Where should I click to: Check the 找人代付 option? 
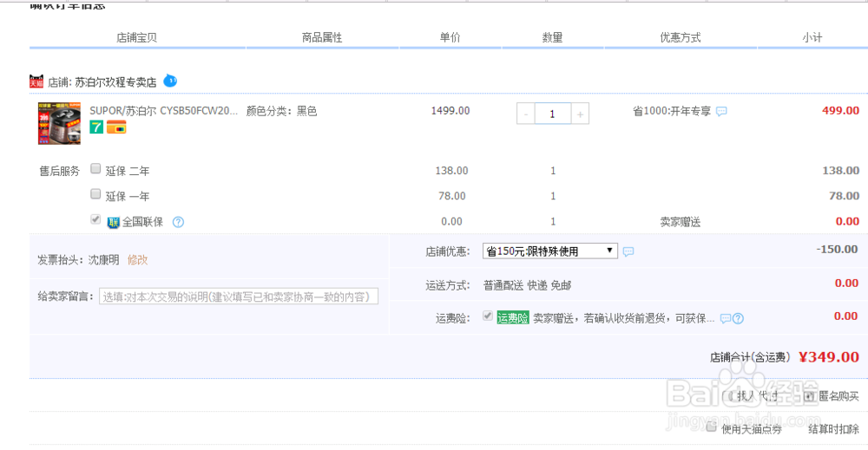point(727,396)
